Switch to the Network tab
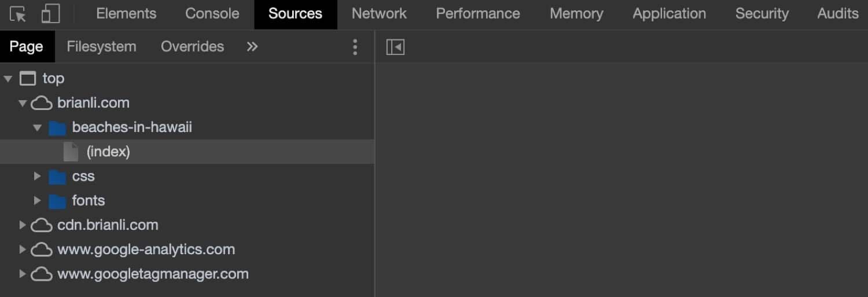The height and width of the screenshot is (297, 868). (379, 14)
